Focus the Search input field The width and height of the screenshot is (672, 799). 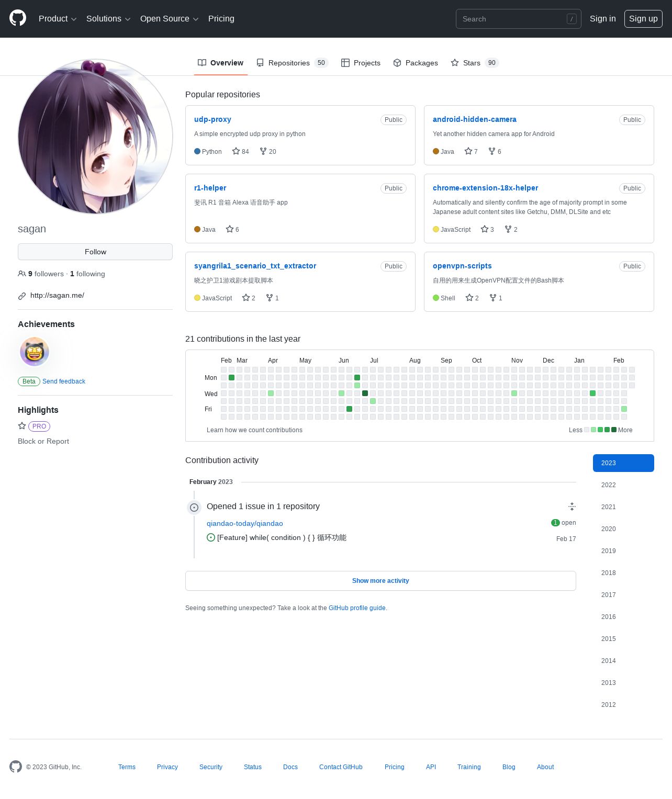point(518,19)
